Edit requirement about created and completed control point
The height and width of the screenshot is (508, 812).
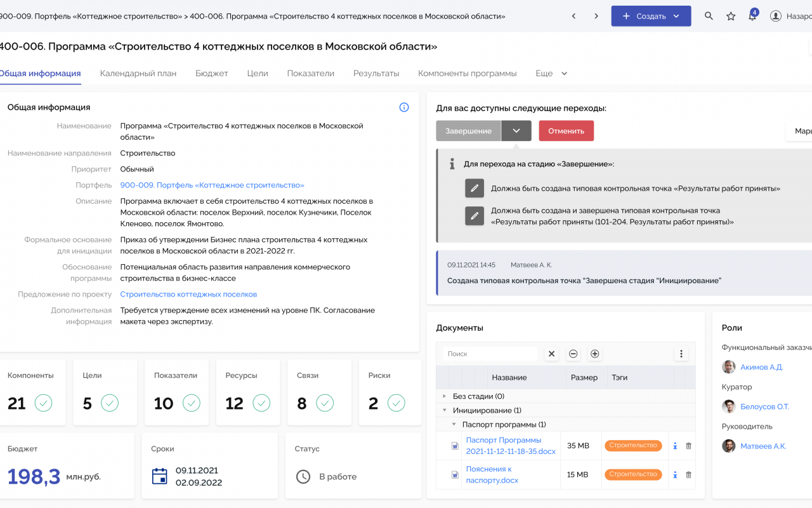tap(474, 216)
